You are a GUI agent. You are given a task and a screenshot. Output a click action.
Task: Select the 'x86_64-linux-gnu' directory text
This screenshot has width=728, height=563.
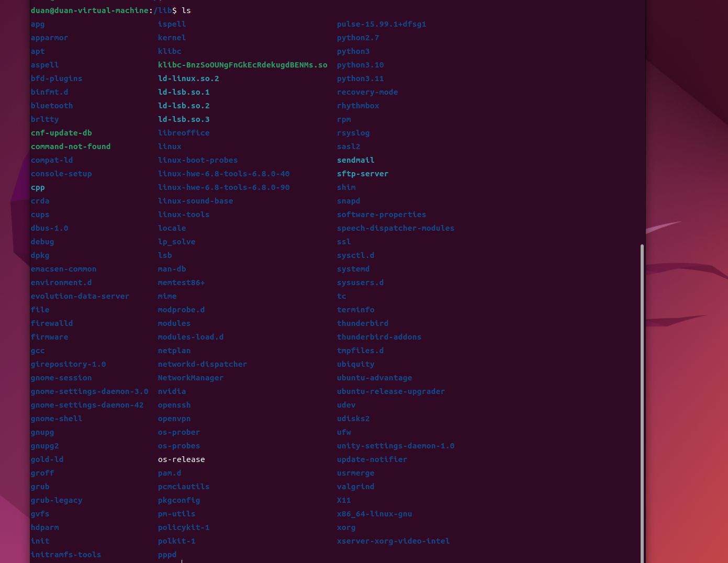[x=374, y=514]
